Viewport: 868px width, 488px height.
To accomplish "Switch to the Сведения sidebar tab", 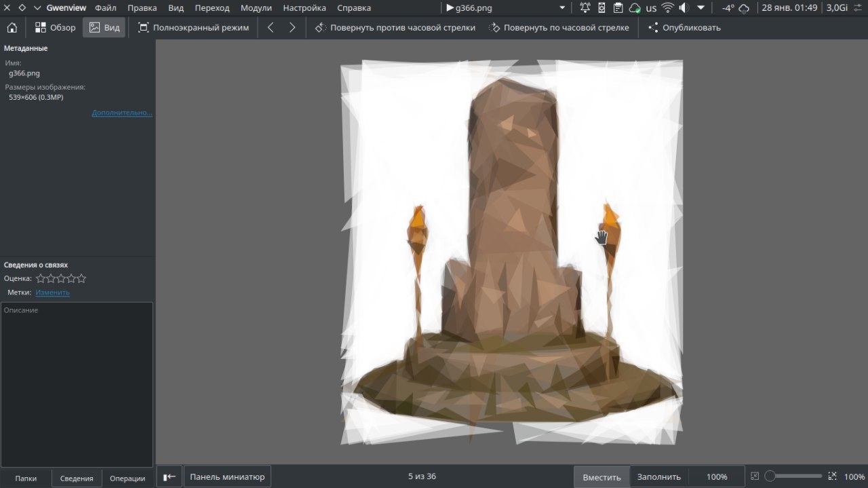I will click(77, 478).
